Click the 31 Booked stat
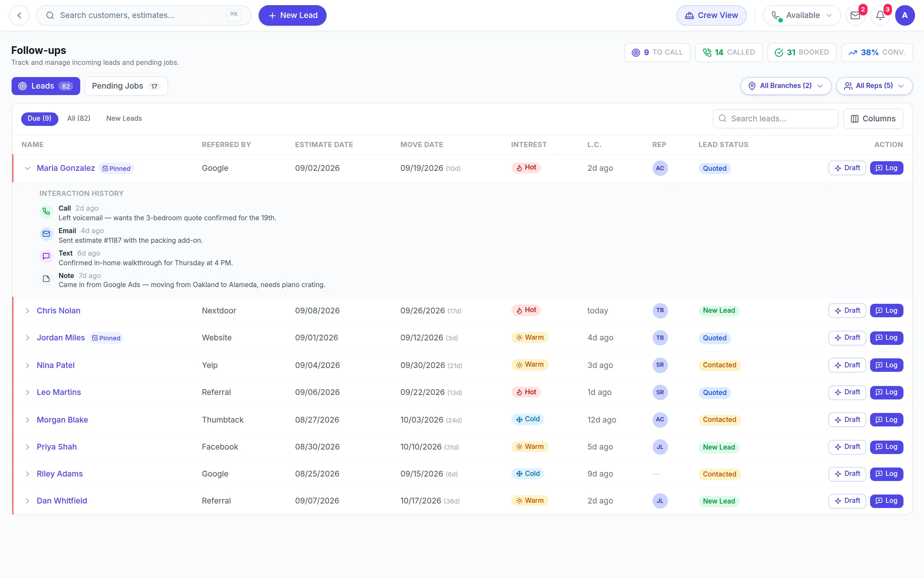Viewport: 924px width, 578px height. tap(802, 52)
